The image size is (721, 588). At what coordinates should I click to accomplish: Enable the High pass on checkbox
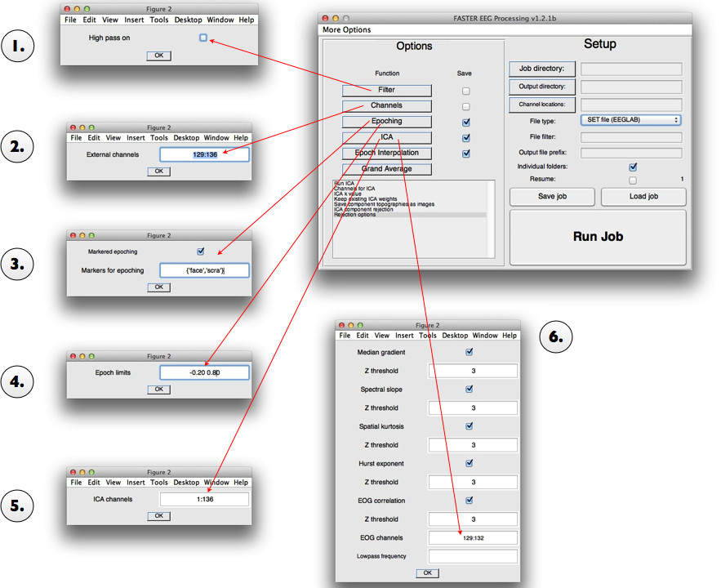[x=203, y=38]
